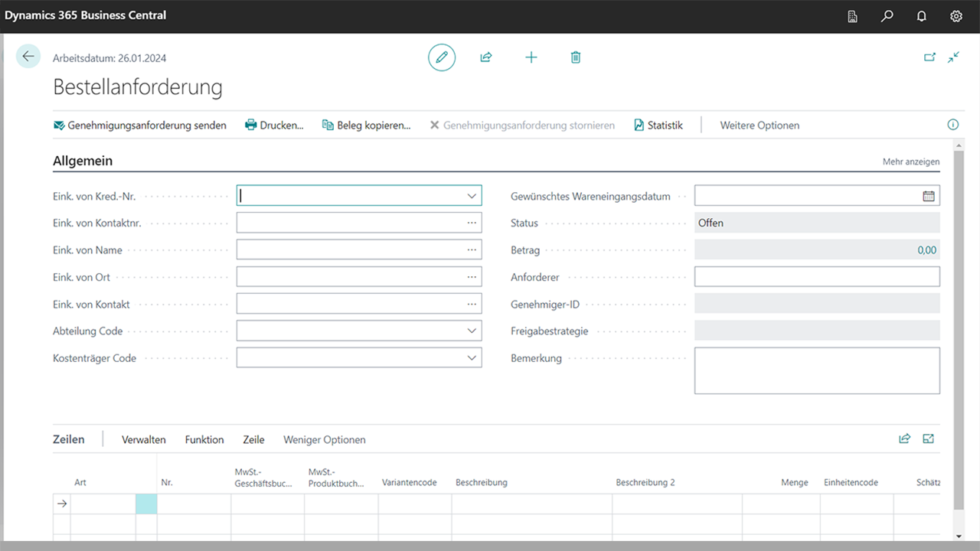The height and width of the screenshot is (551, 980).
Task: Click into the Anforderer input field
Action: pyautogui.click(x=816, y=277)
